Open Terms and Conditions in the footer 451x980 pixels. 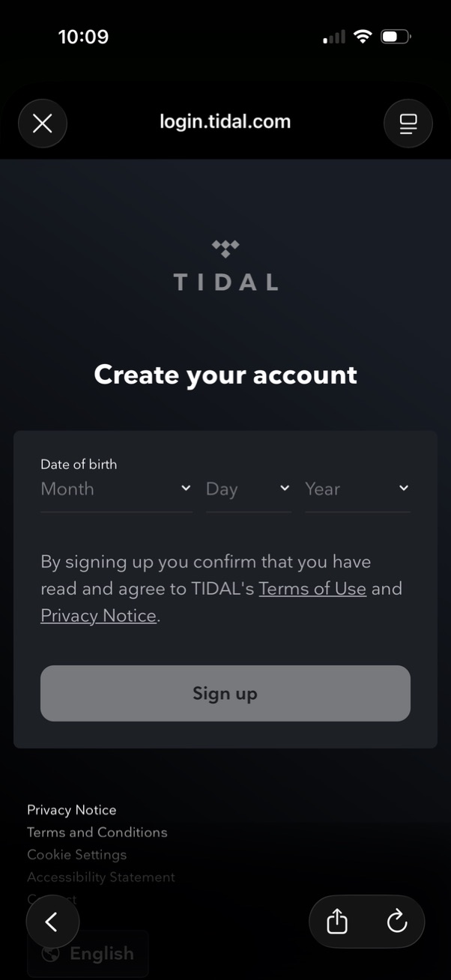coord(97,832)
